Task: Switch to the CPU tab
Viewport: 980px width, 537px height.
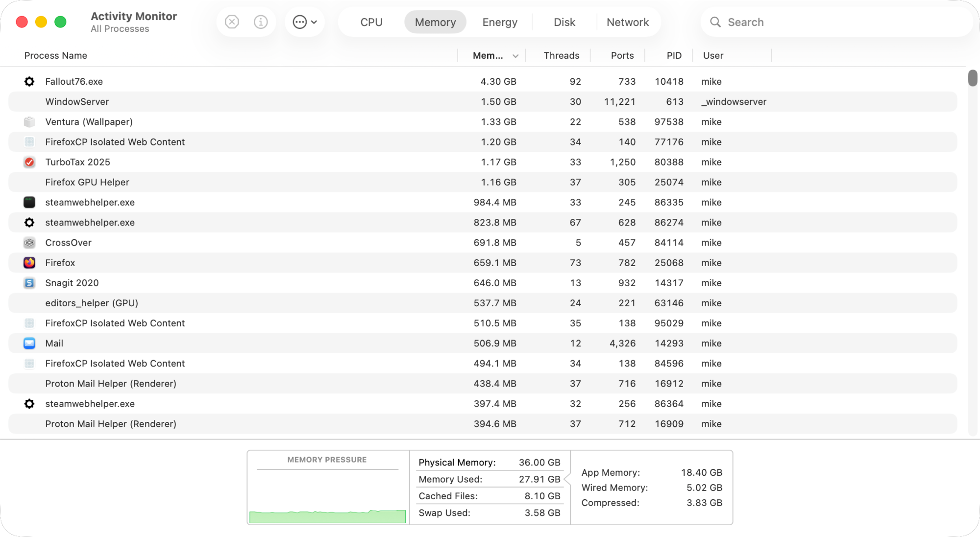Action: click(371, 22)
